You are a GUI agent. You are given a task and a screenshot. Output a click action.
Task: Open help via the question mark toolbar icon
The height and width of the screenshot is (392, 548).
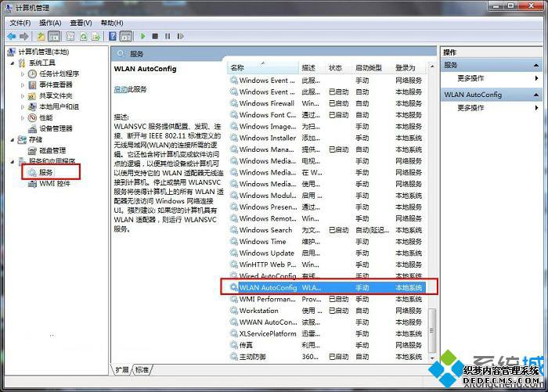(113, 36)
